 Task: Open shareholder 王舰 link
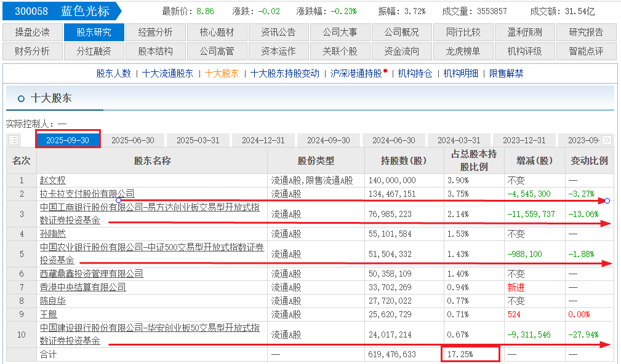(49, 315)
